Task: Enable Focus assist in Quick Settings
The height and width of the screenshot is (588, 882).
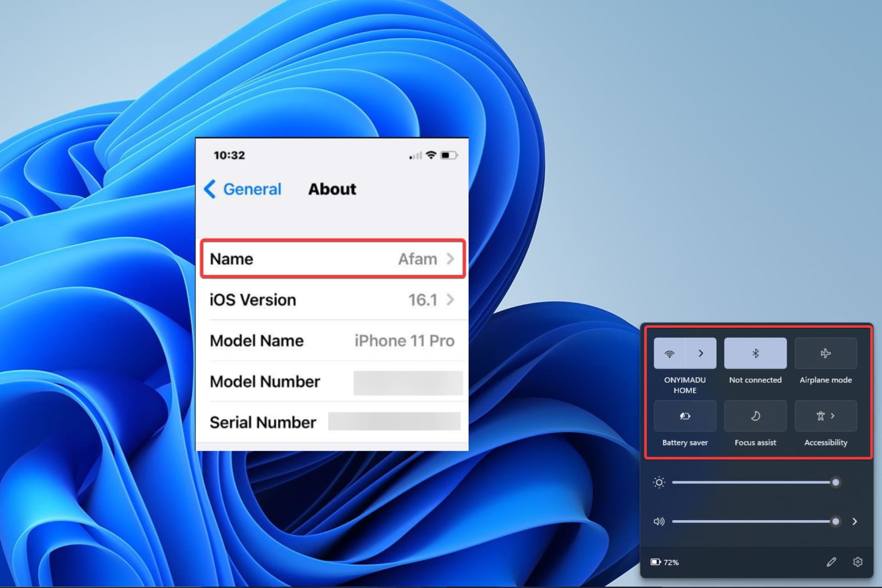Action: [x=755, y=416]
